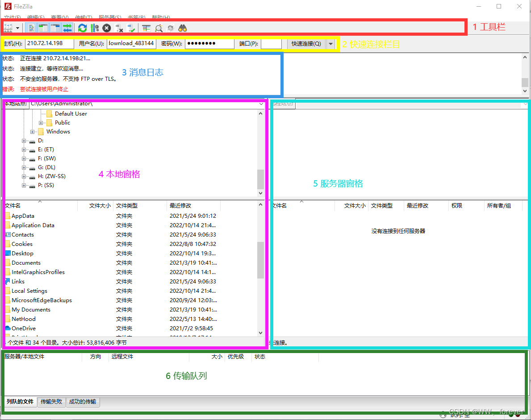
Task: Click the FileZilla title bar logo
Action: [8, 6]
